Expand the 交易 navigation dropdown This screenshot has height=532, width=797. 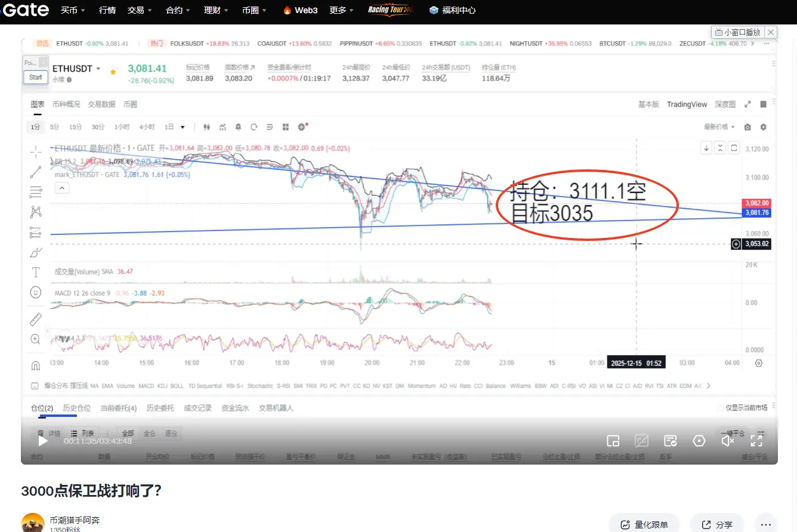point(140,10)
